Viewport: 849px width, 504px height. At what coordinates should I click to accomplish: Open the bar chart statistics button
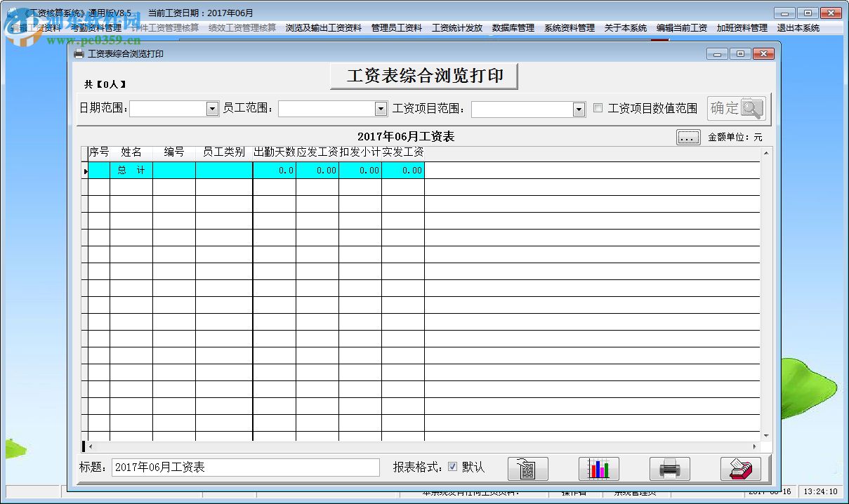coord(598,469)
